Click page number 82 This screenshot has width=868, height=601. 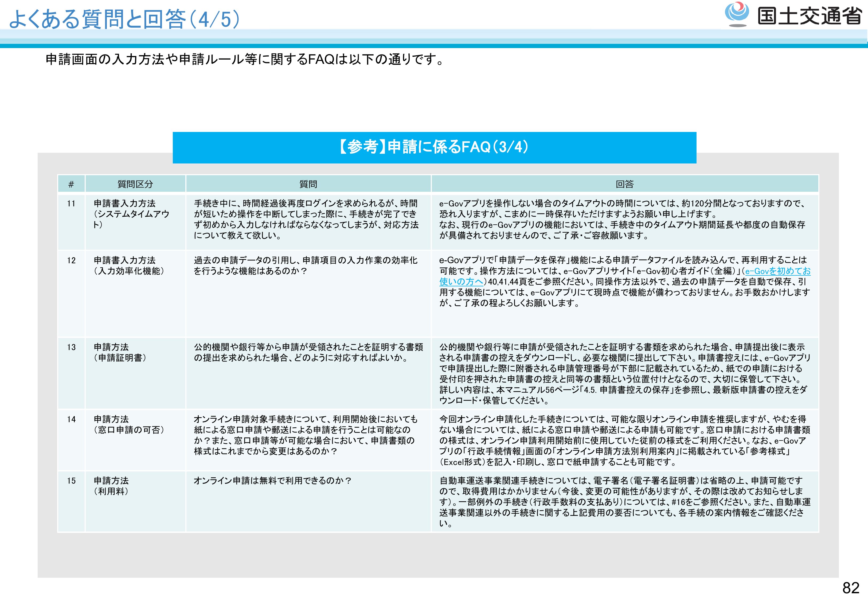tap(850, 588)
